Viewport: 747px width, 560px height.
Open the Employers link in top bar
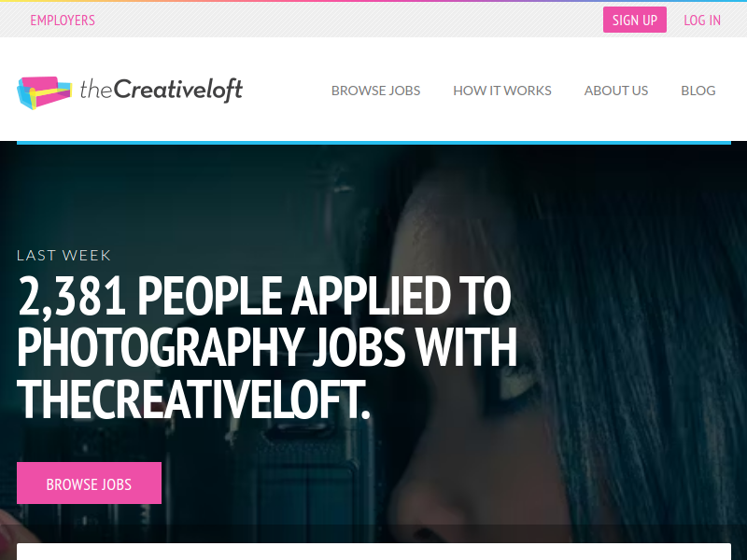point(63,21)
